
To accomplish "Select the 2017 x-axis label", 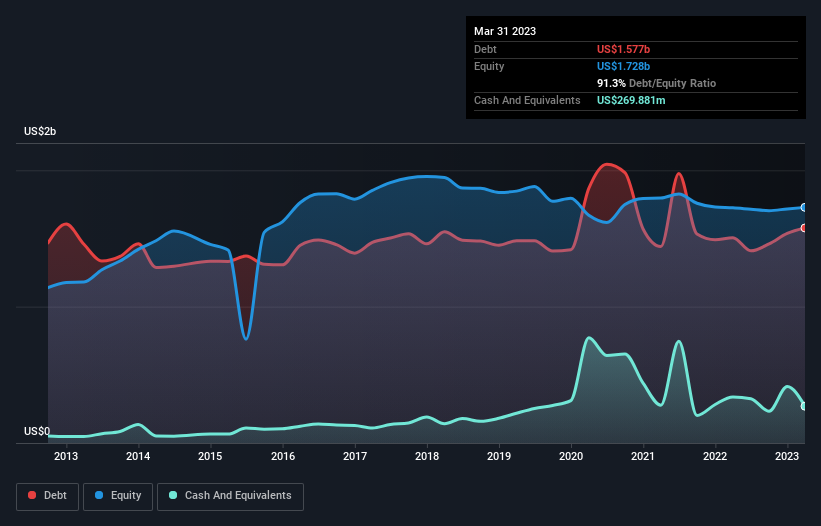I will (355, 456).
